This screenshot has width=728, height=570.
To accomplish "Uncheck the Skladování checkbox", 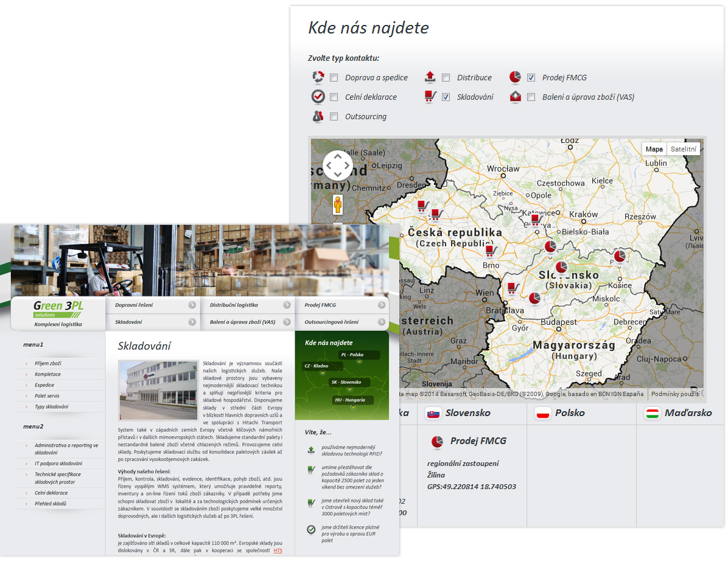I will pos(446,97).
